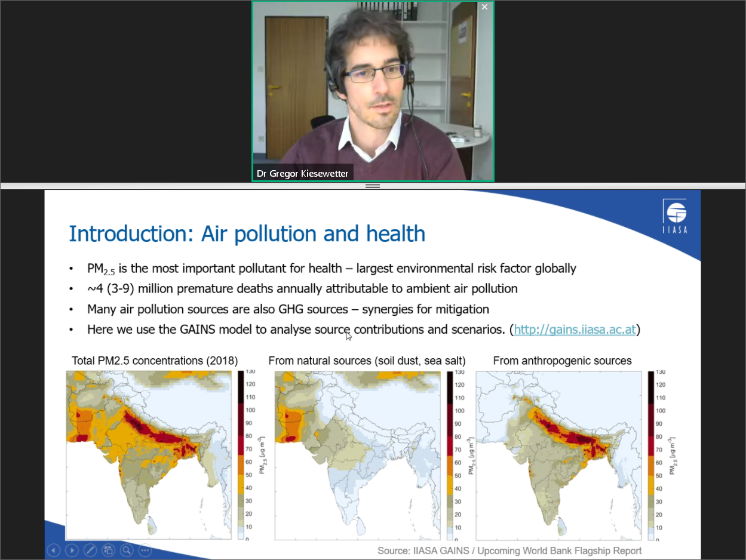Click the source citation text at slide bottom

tap(509, 550)
